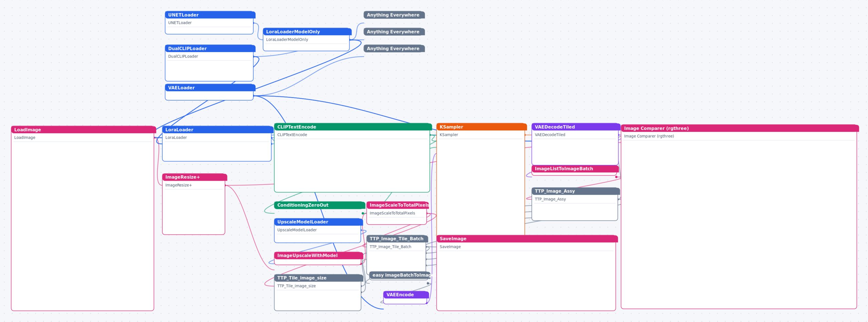
Task: Select the ConditioningZeroOut node
Action: (319, 205)
